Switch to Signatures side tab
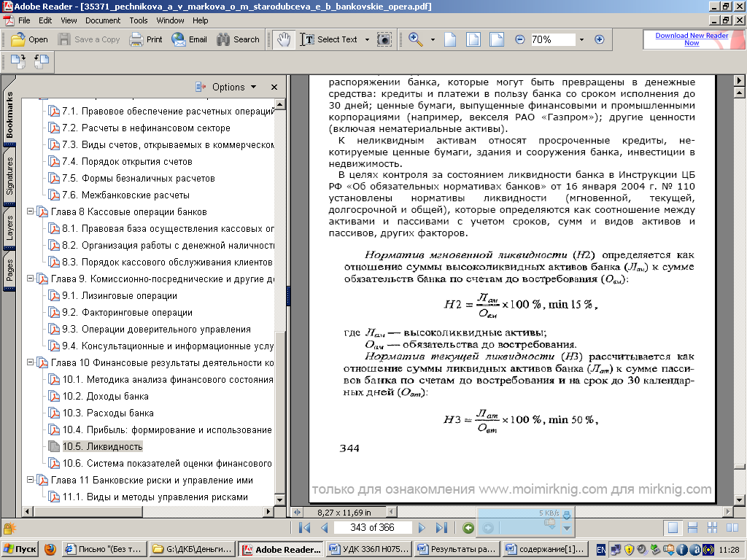Screen dimensions: 747x560 point(9,176)
